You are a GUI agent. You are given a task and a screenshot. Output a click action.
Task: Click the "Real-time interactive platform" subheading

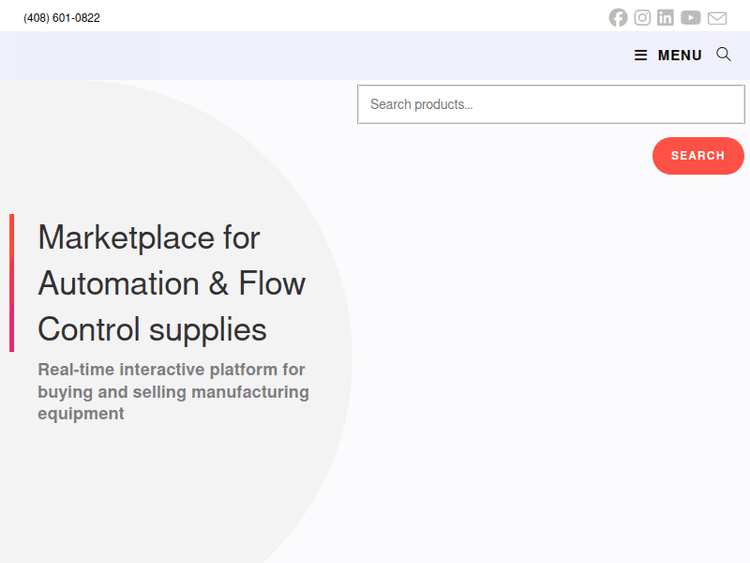pyautogui.click(x=171, y=370)
